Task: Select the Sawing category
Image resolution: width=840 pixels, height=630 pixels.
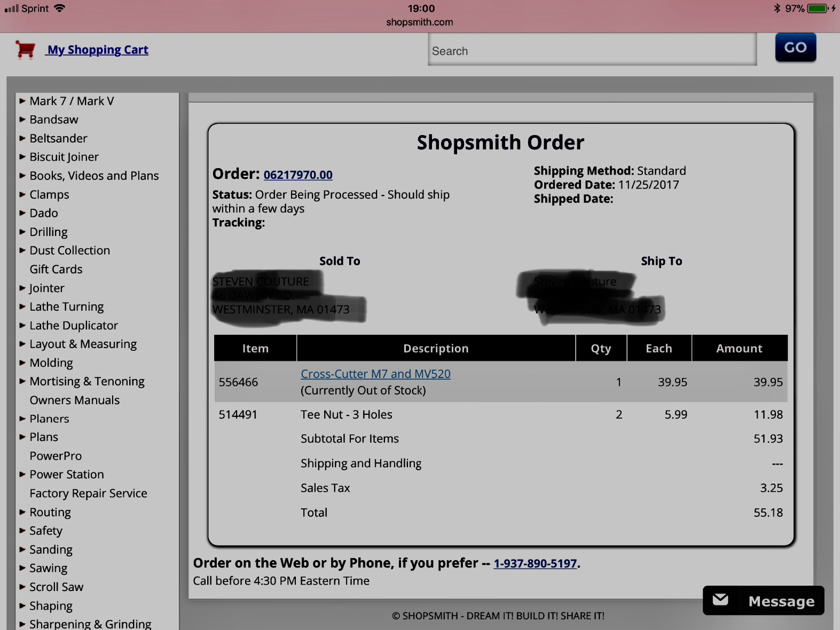Action: coord(49,569)
